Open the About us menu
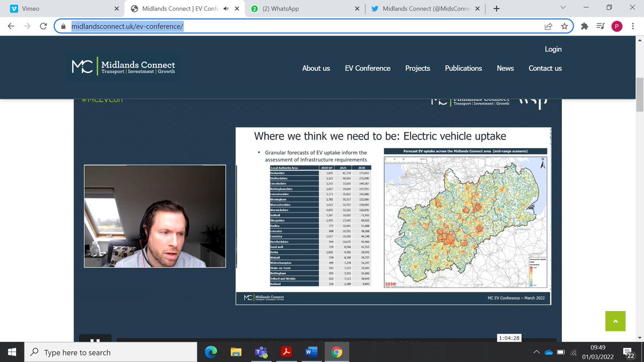The image size is (644, 362). 316,68
